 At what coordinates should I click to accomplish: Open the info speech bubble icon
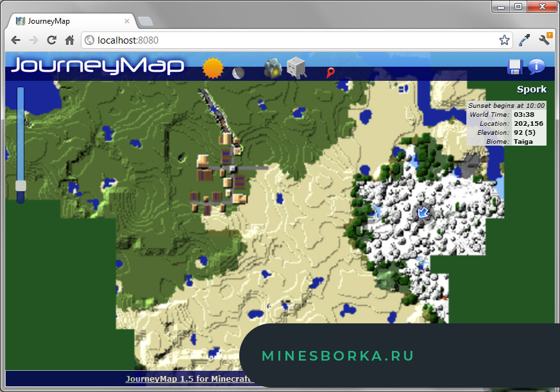tap(536, 67)
